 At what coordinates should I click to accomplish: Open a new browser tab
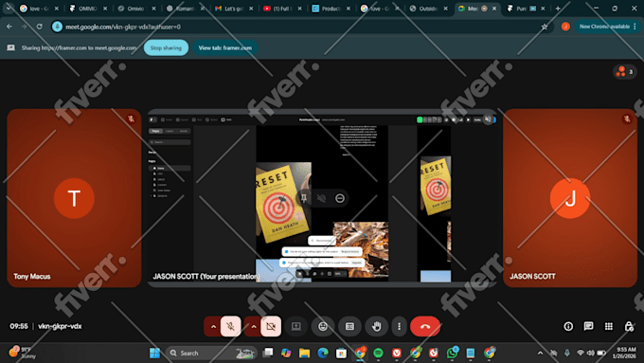pos(558,9)
